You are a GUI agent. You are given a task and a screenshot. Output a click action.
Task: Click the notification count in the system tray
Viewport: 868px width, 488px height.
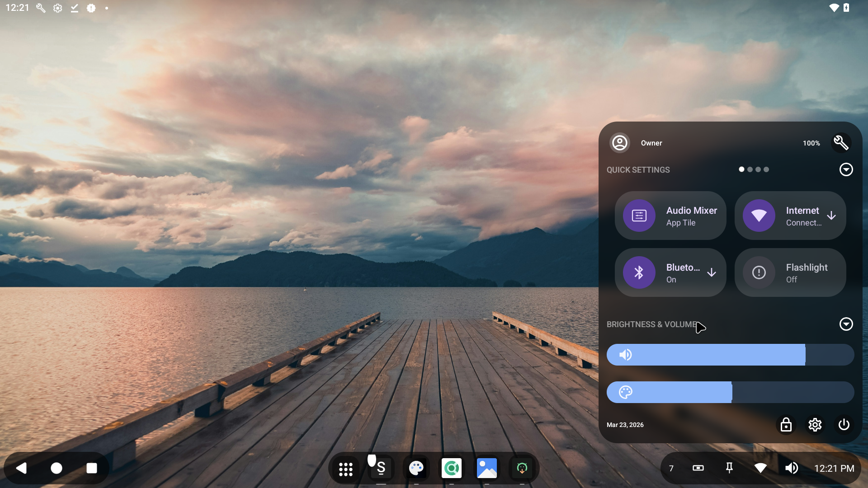(671, 468)
